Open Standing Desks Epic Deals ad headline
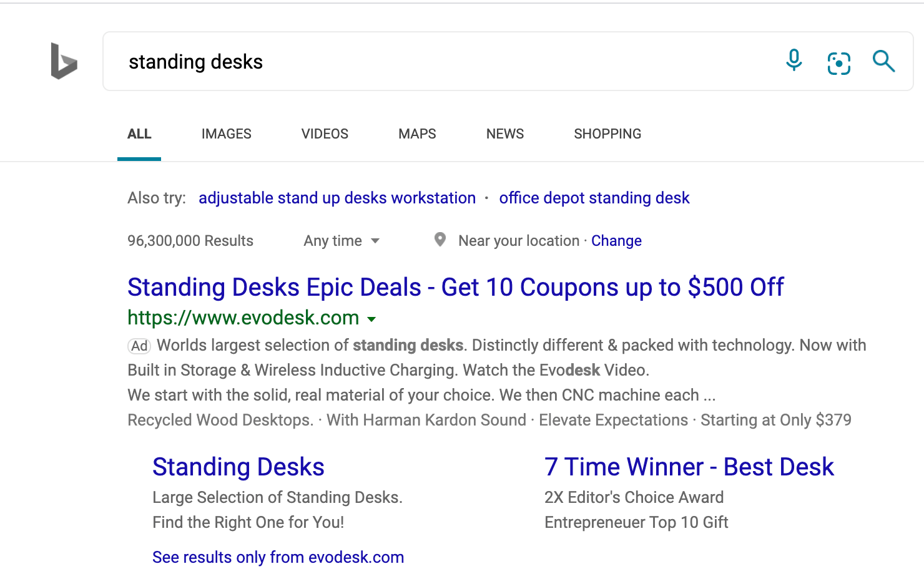This screenshot has height=579, width=924. coord(455,288)
